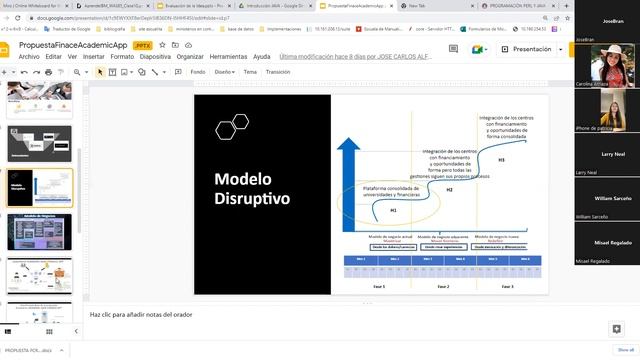
Task: Open the Última modificación link
Action: (355, 57)
